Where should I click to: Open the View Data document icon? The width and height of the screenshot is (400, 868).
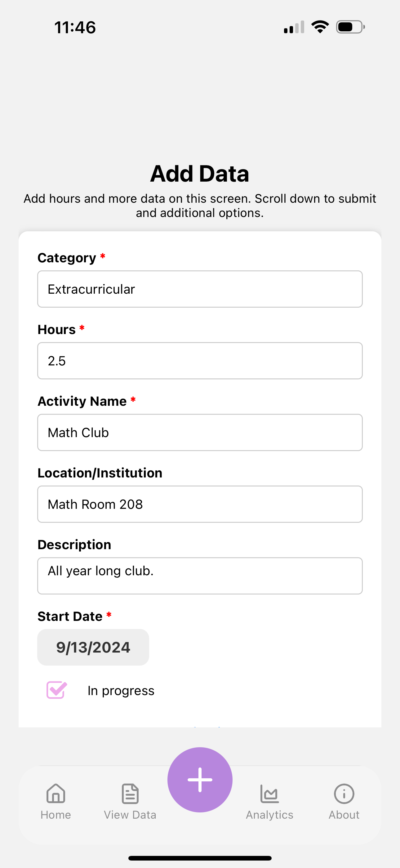[x=130, y=793]
